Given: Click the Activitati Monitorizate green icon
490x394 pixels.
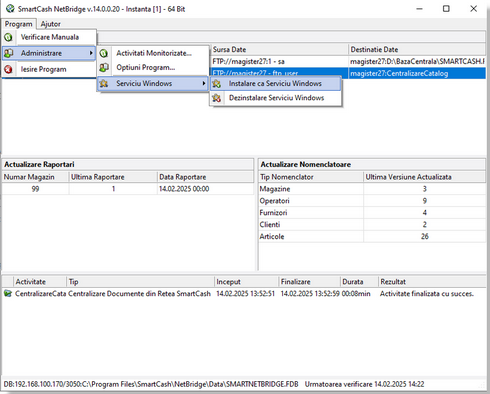Looking at the screenshot, I should point(104,53).
